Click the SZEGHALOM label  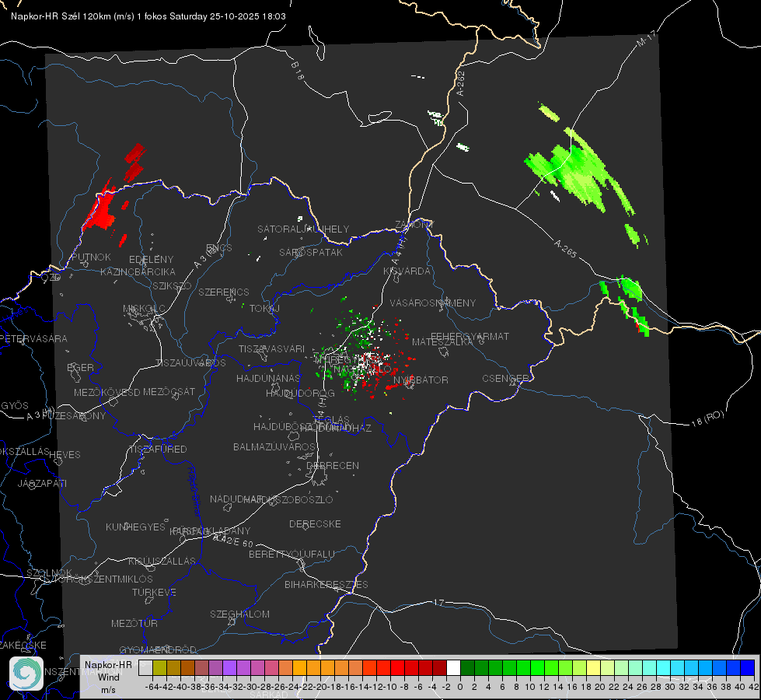click(x=239, y=614)
